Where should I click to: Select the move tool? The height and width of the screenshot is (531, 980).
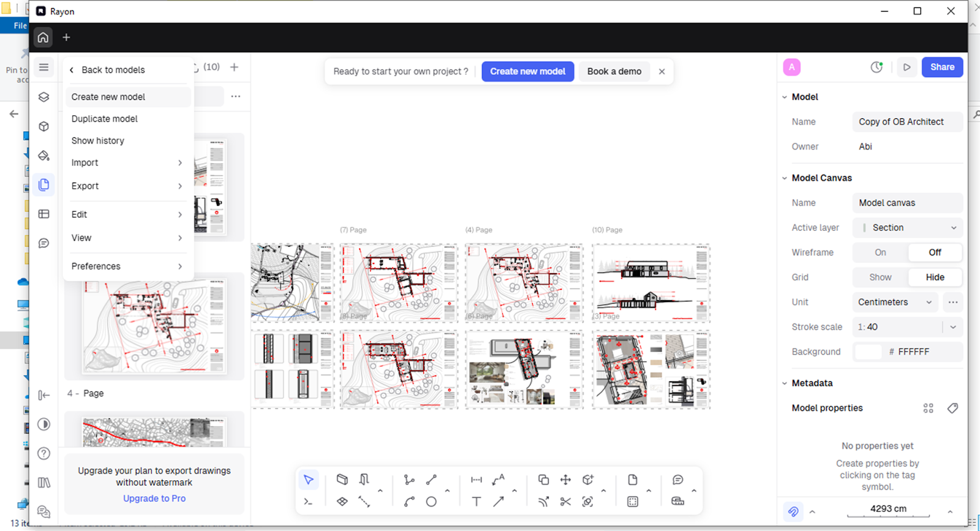565,480
